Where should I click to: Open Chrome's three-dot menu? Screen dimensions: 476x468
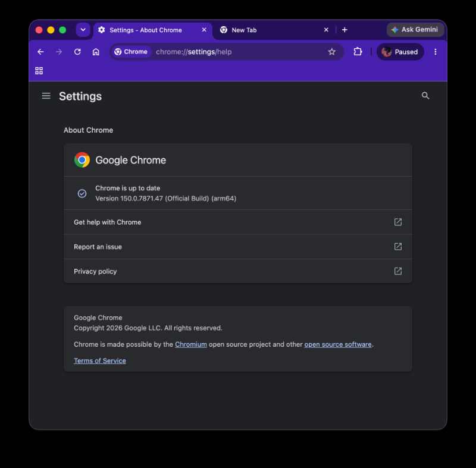(x=436, y=52)
